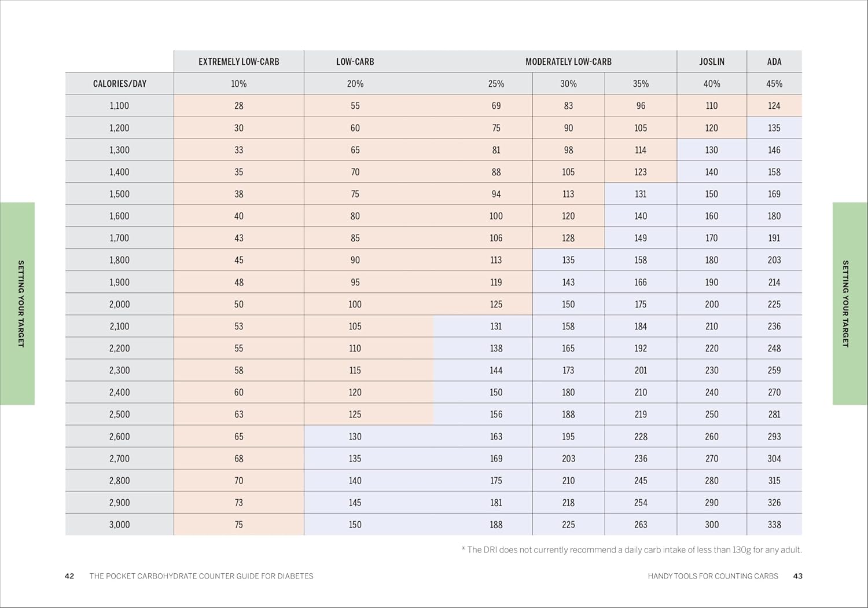Click the 'Joslin' column header
This screenshot has height=608, width=868.
pos(711,61)
